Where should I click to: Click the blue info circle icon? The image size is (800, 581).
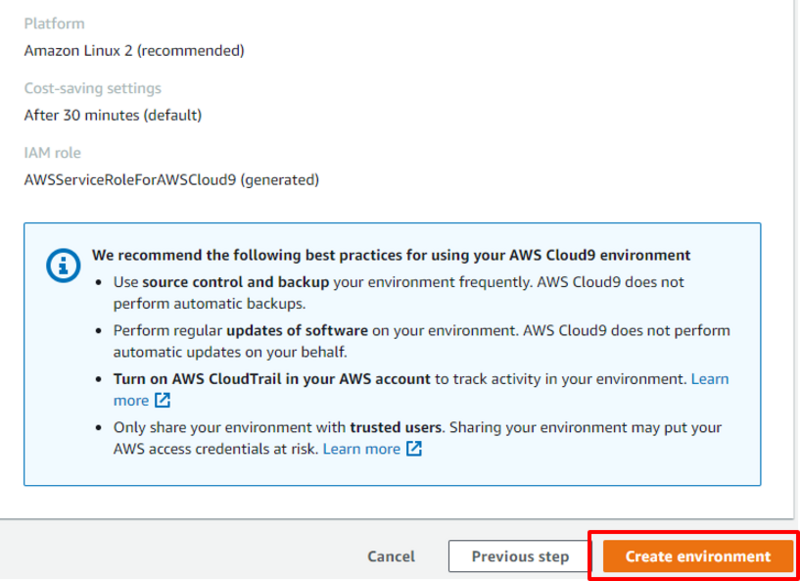click(65, 265)
